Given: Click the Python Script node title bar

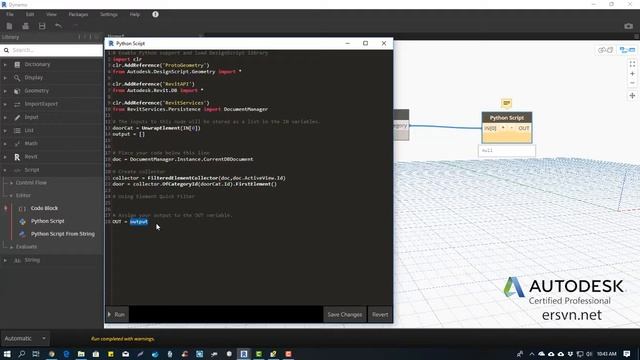Looking at the screenshot, I should pos(507,118).
